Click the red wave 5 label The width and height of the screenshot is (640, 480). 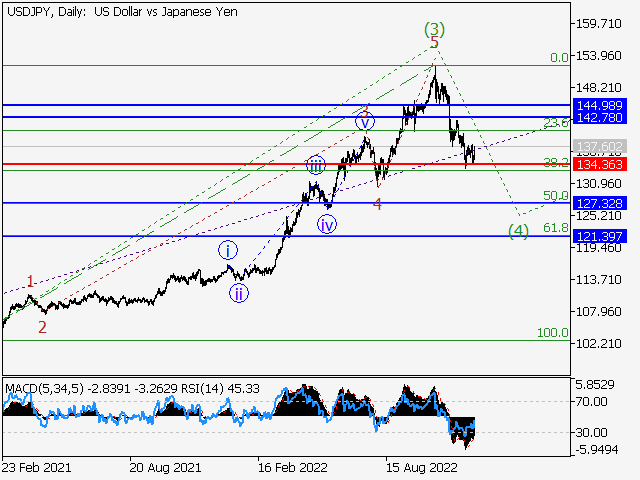[435, 42]
